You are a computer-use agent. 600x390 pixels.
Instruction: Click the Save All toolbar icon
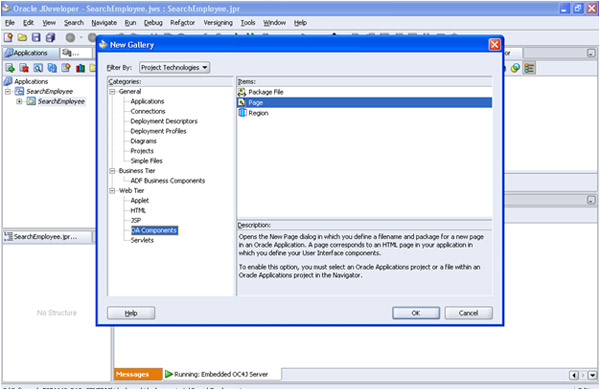coord(50,37)
